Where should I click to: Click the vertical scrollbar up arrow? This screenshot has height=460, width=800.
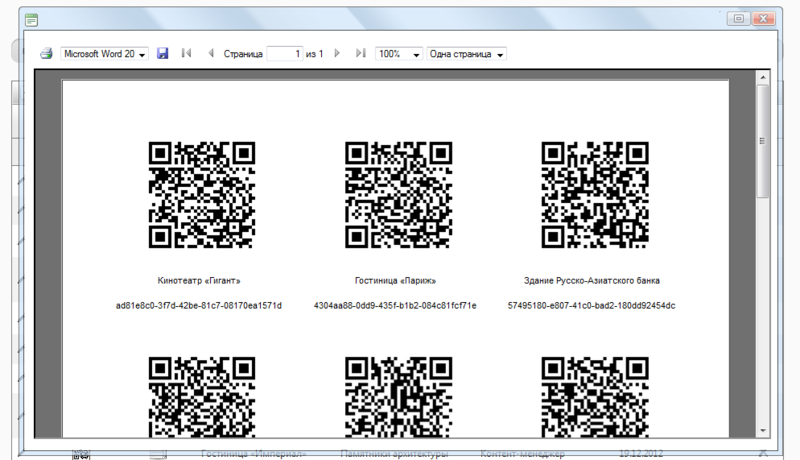763,78
